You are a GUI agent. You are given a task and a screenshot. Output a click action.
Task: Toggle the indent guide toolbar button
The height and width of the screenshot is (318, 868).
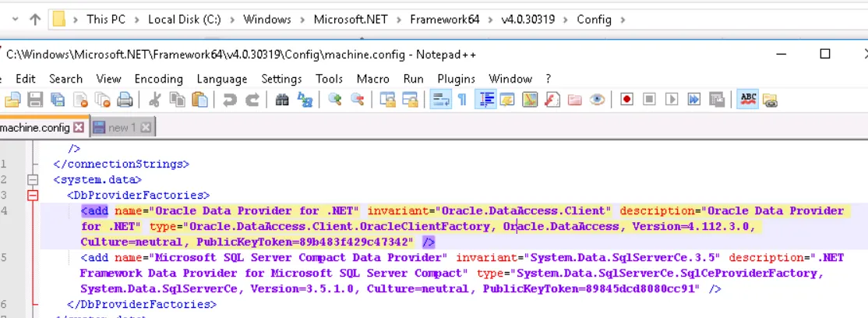(485, 100)
